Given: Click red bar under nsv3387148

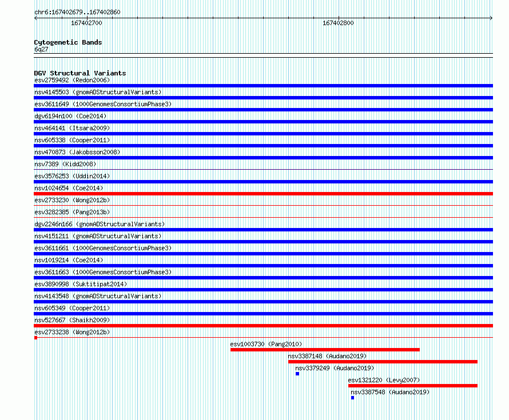Looking at the screenshot, I should tap(383, 362).
